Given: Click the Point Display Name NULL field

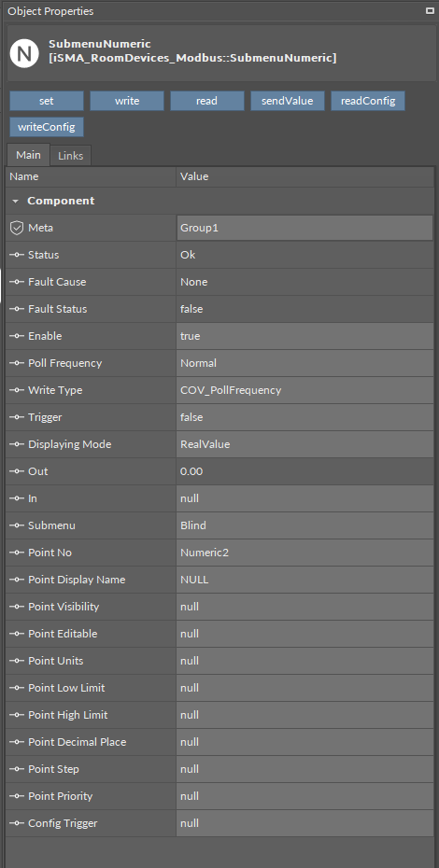Looking at the screenshot, I should (304, 580).
